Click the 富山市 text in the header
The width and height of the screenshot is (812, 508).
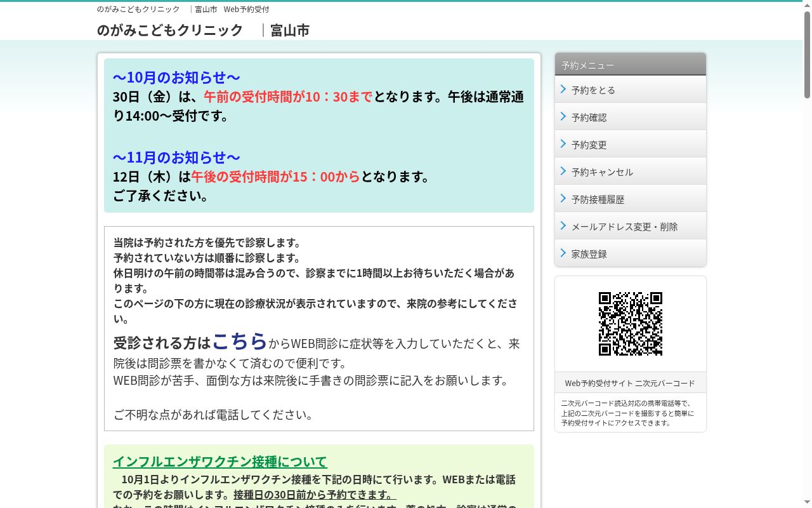pyautogui.click(x=290, y=30)
